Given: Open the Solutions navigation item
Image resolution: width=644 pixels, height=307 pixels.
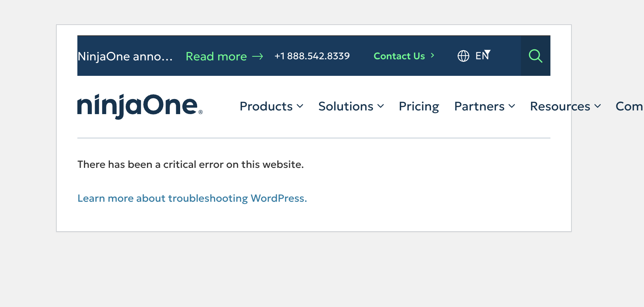Looking at the screenshot, I should 346,106.
